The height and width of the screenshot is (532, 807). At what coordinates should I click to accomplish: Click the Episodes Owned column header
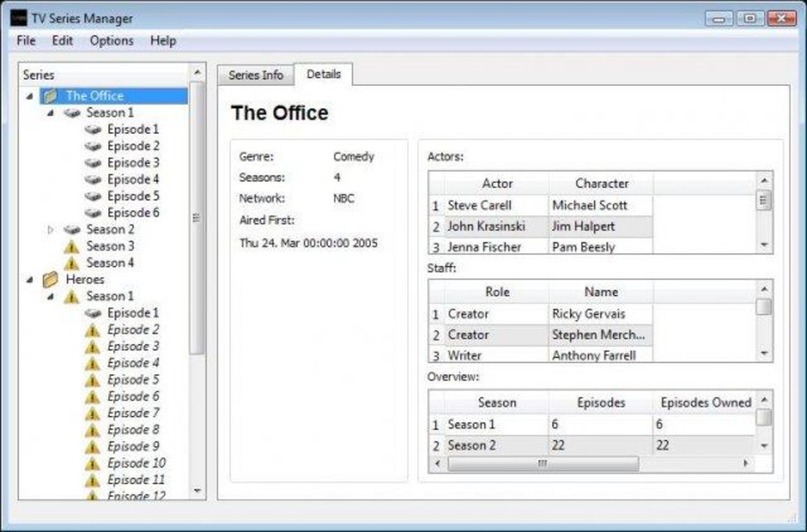point(705,403)
